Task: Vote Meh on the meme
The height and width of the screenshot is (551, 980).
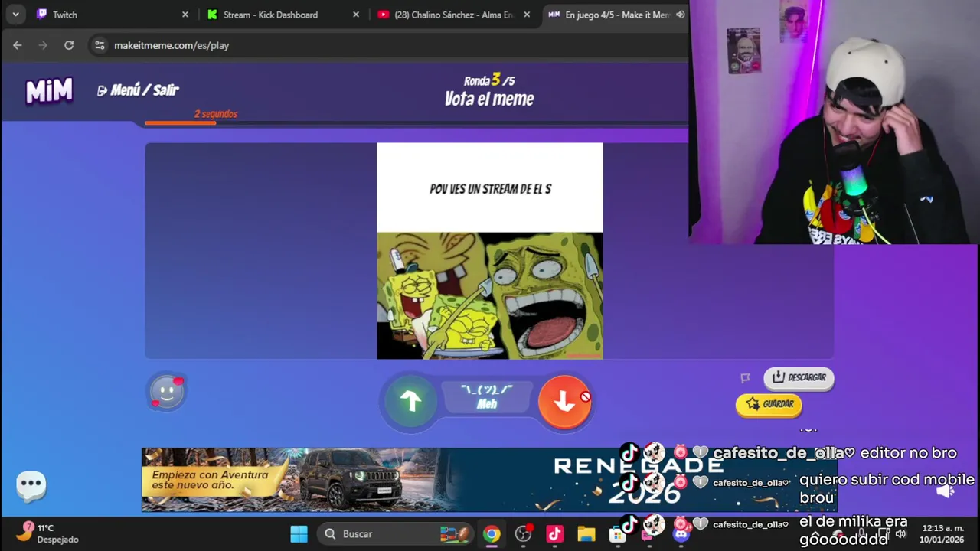Action: tap(487, 398)
